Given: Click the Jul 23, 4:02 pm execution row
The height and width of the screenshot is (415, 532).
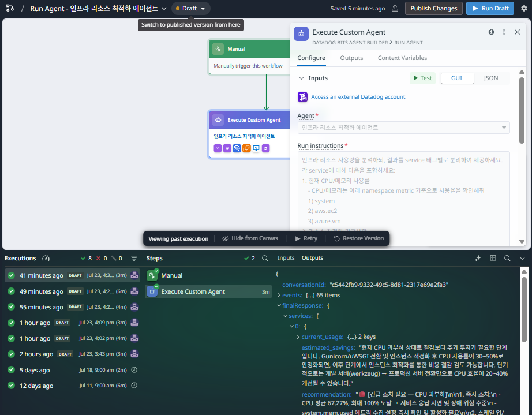Looking at the screenshot, I should [72, 338].
